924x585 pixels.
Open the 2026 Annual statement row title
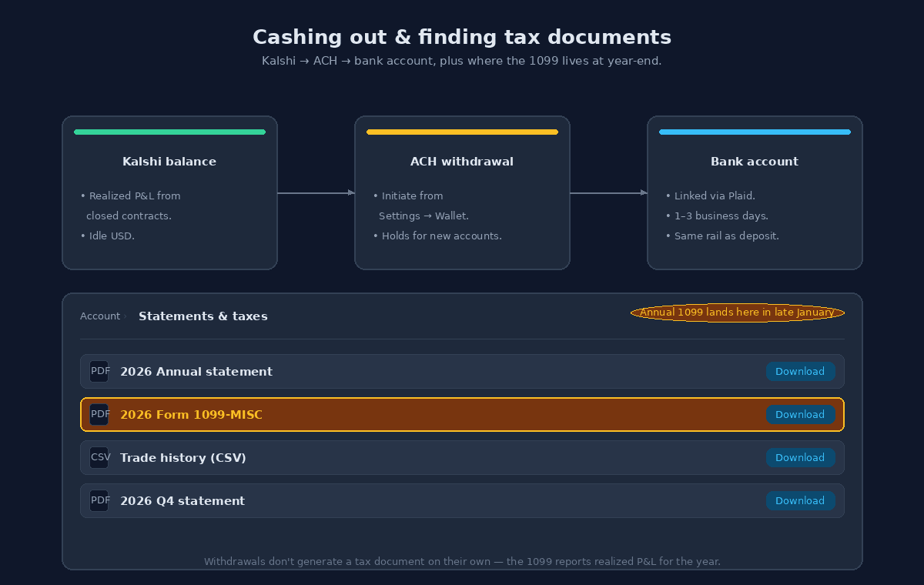(196, 372)
